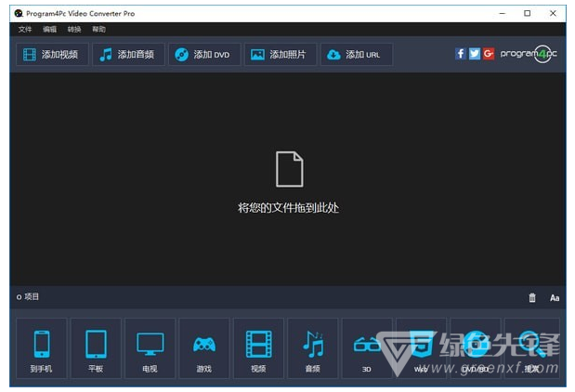
Task: Click the 0 项目 item count label
Action: pyautogui.click(x=28, y=296)
